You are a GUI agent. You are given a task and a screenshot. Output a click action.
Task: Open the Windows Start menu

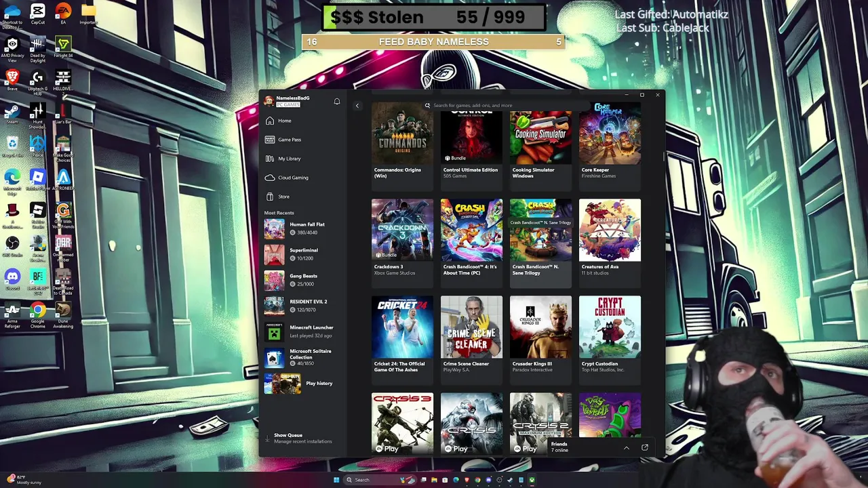point(336,480)
